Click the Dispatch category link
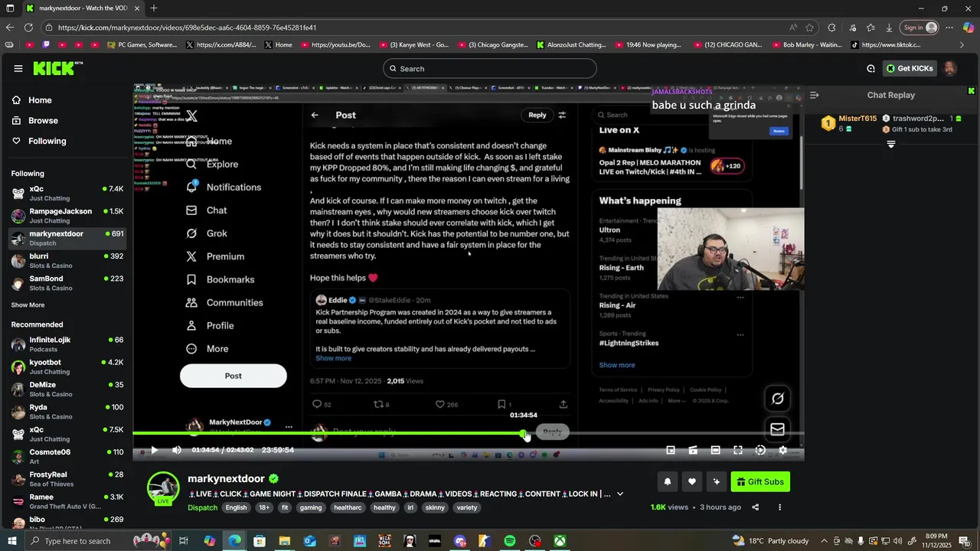Viewport: 980px width, 551px height. tap(203, 507)
